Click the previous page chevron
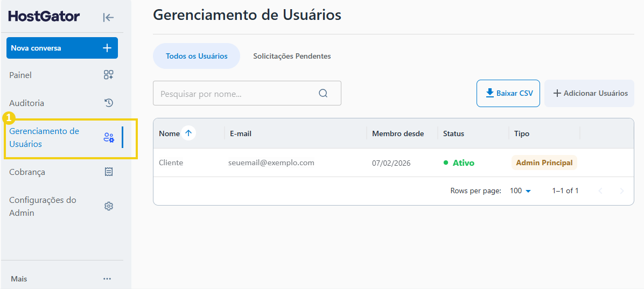The width and height of the screenshot is (644, 289). click(x=601, y=191)
